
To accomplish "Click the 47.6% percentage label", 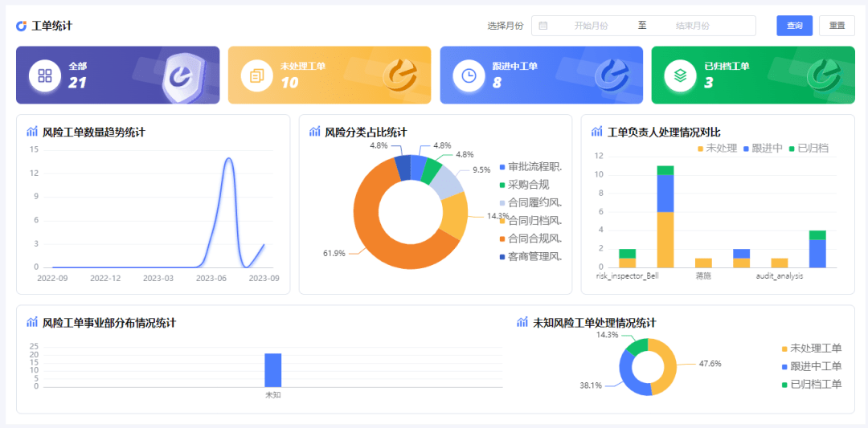I will [x=710, y=363].
